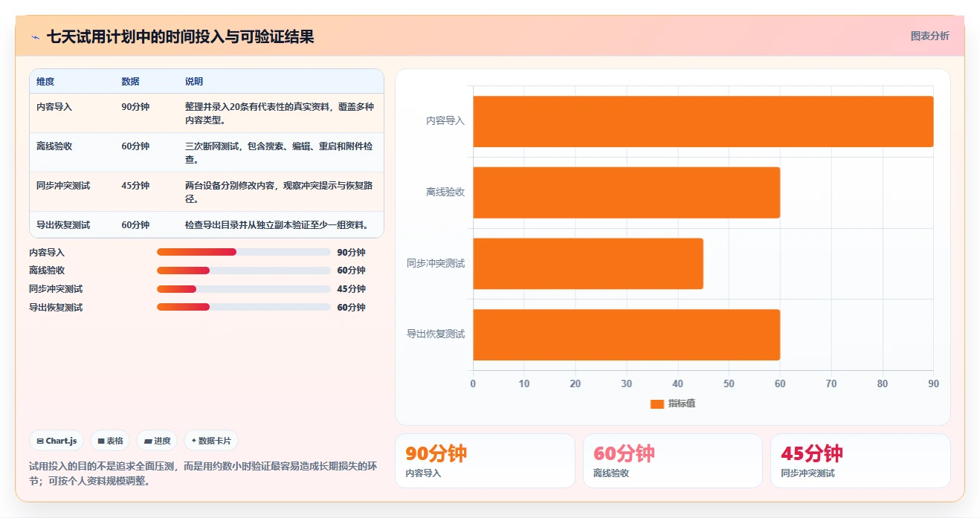Click the 离线验收 progress bar

coord(244,271)
